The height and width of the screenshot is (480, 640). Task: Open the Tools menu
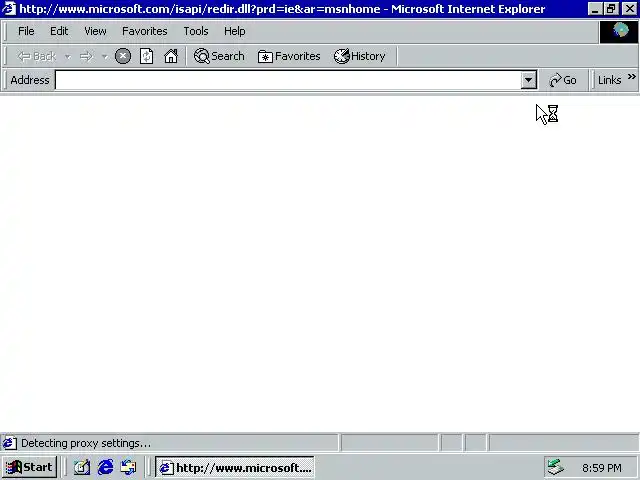(x=196, y=31)
